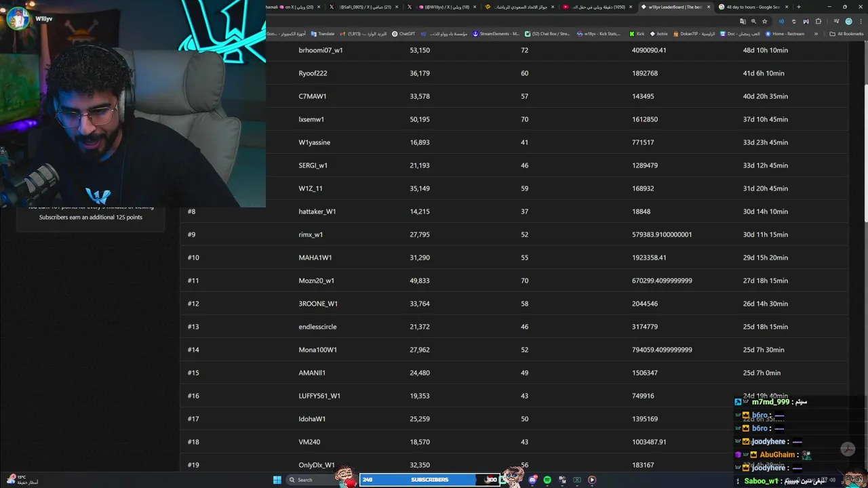Select username hattaker_W1

point(317,211)
